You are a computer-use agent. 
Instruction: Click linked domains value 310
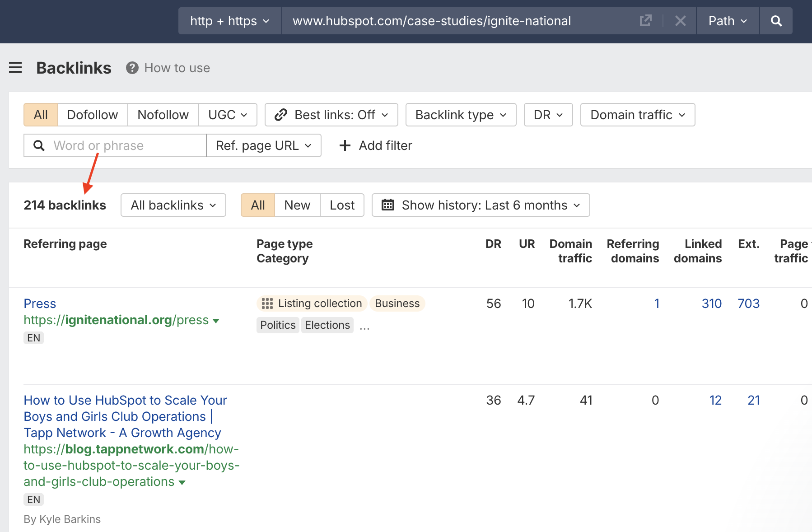[712, 303]
